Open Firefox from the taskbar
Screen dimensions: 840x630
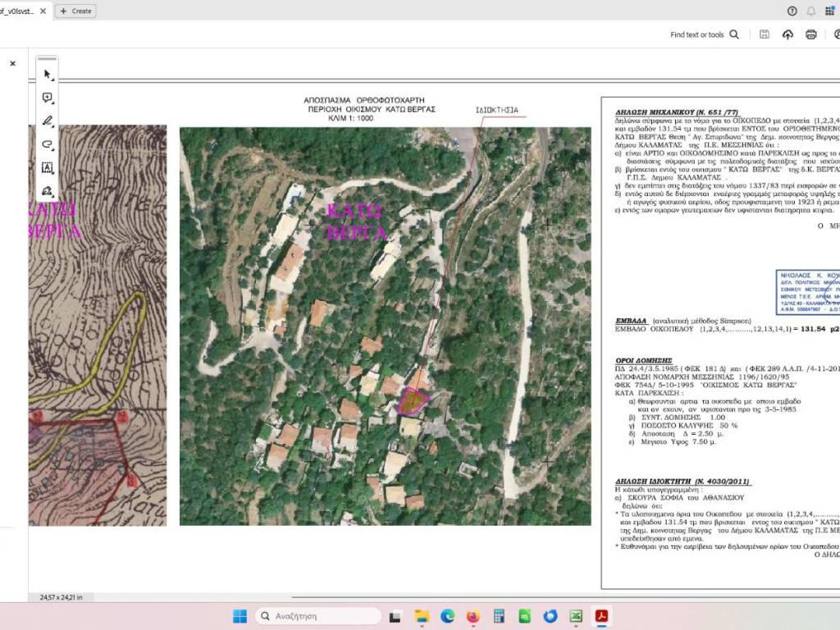coord(472,616)
